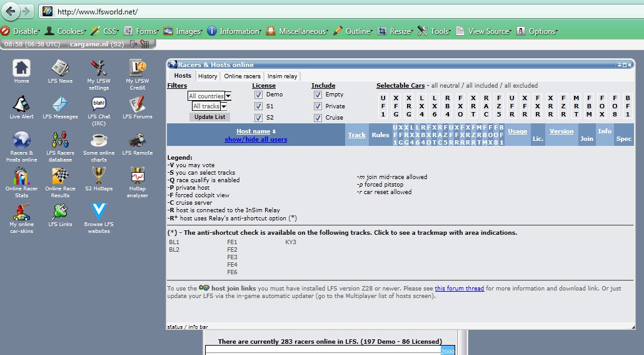This screenshot has width=644, height=355.
Task: Open the CSS toolbar menu
Action: 105,31
